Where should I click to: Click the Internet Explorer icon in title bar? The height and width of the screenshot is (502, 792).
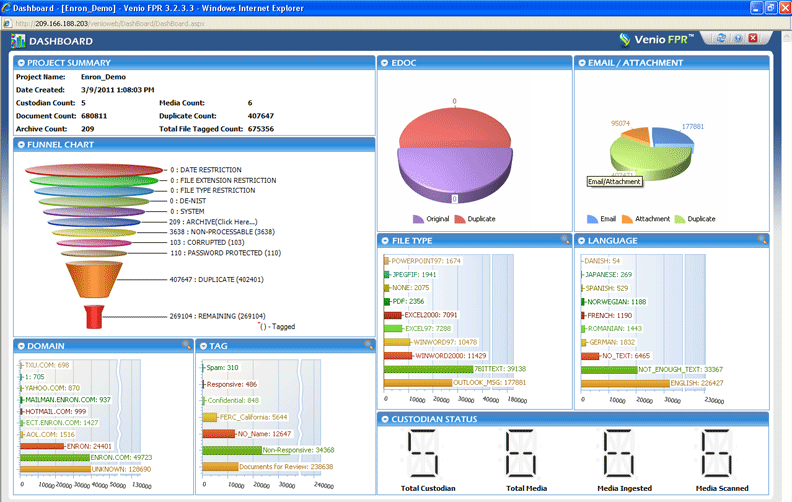[x=6, y=8]
